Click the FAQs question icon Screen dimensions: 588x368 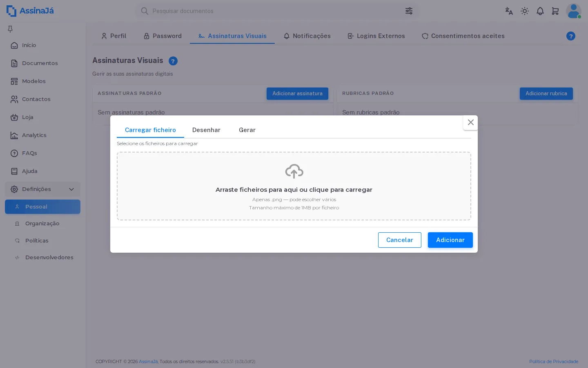14,153
